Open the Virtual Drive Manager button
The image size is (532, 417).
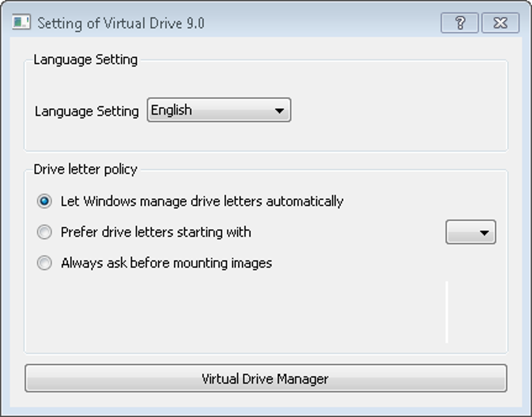coord(266,378)
